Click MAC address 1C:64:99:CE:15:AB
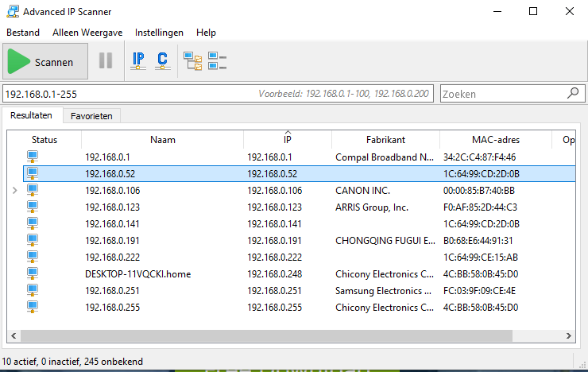This screenshot has height=372, width=588. tap(481, 258)
